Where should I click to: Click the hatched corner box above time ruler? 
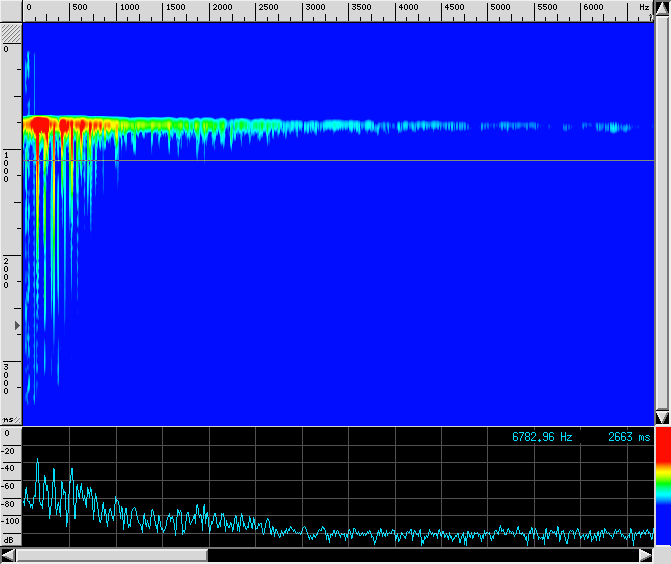[x=11, y=33]
